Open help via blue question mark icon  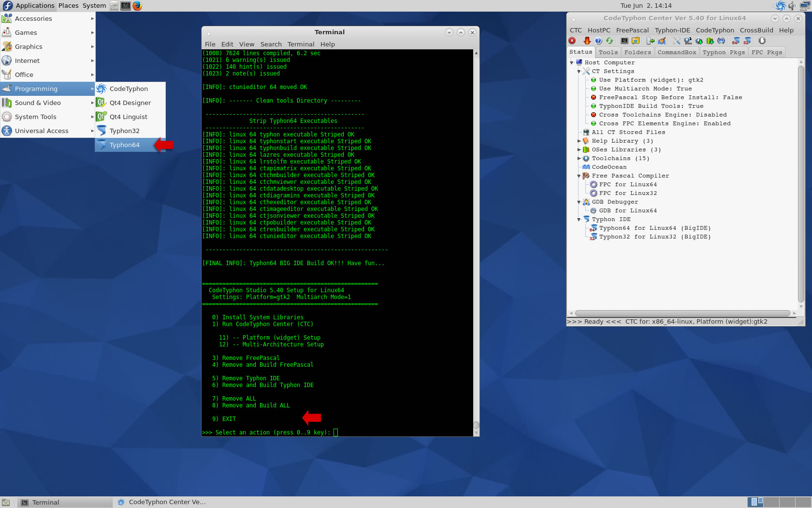(598, 41)
